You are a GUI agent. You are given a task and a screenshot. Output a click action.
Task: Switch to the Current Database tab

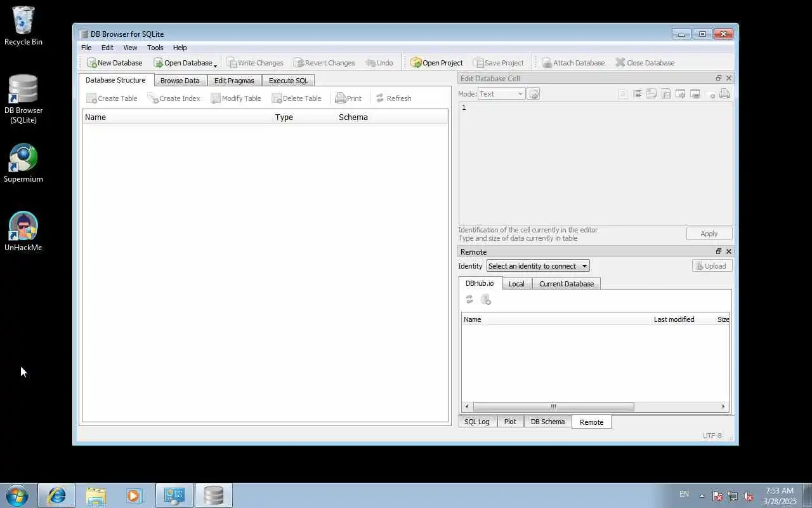point(566,284)
